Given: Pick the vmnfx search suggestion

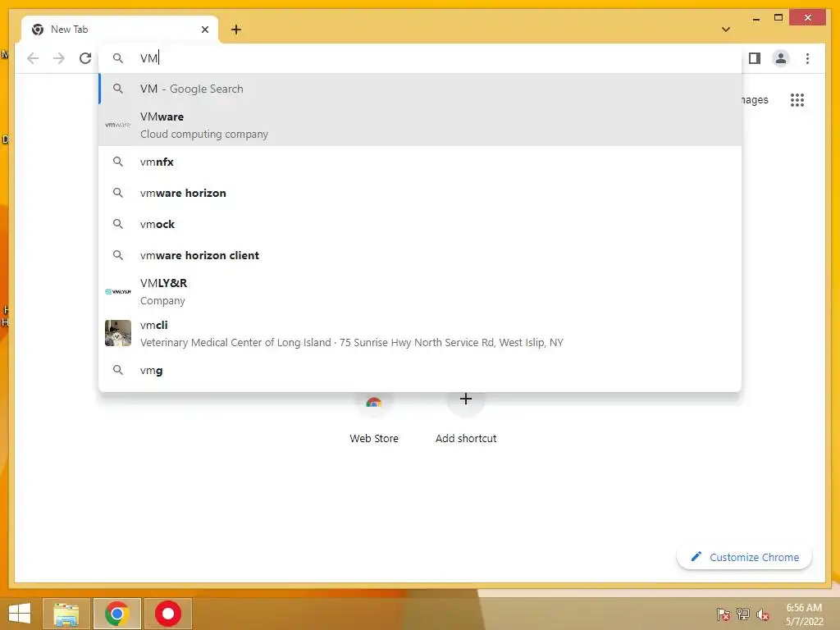Looking at the screenshot, I should pyautogui.click(x=420, y=162).
